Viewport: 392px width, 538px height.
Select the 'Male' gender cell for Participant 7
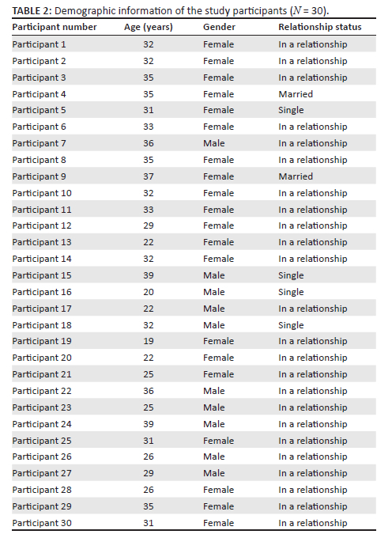click(x=214, y=143)
